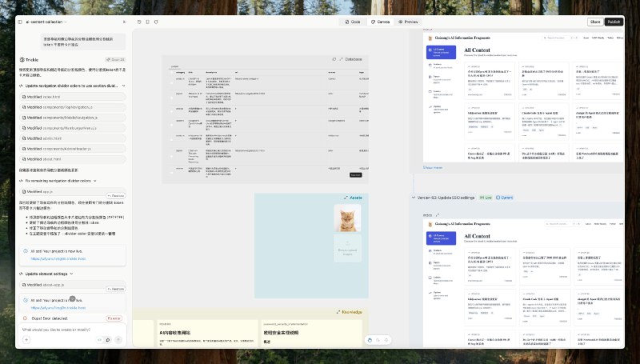This screenshot has width=640, height=364.
Task: Toggle the sidebar panel icon at top-left
Action: 20,22
